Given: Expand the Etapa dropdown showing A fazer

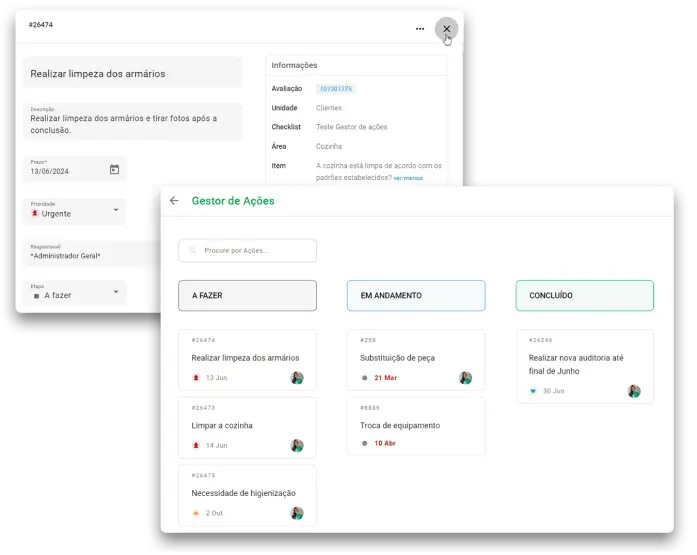Looking at the screenshot, I should point(116,292).
